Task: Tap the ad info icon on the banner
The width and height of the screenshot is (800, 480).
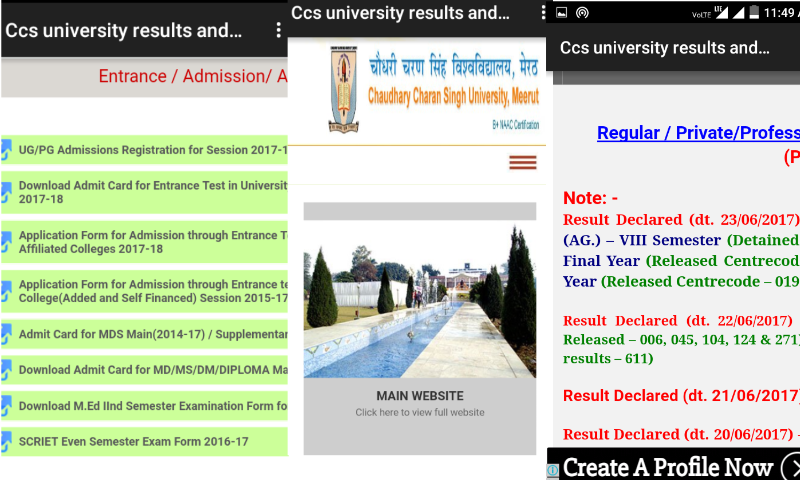Action: (553, 470)
